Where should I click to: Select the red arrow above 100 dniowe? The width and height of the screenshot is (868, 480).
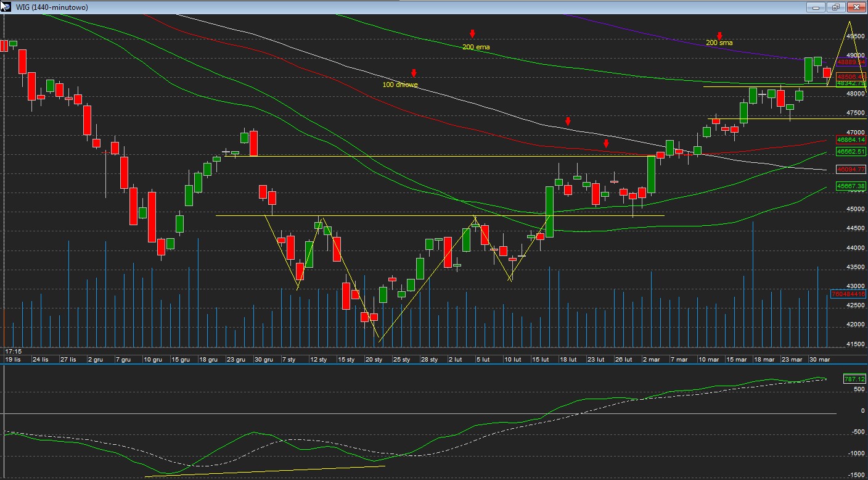pos(414,73)
